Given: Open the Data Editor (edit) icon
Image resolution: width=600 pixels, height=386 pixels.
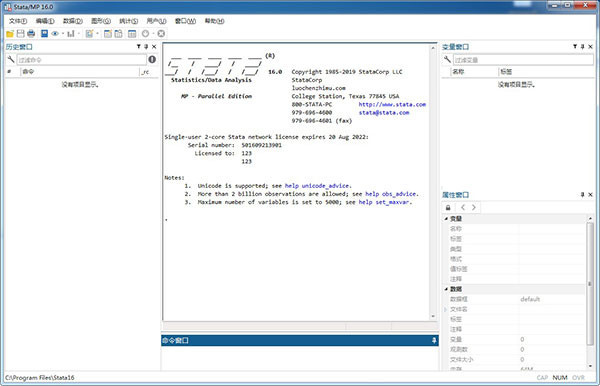Looking at the screenshot, I should (x=108, y=34).
